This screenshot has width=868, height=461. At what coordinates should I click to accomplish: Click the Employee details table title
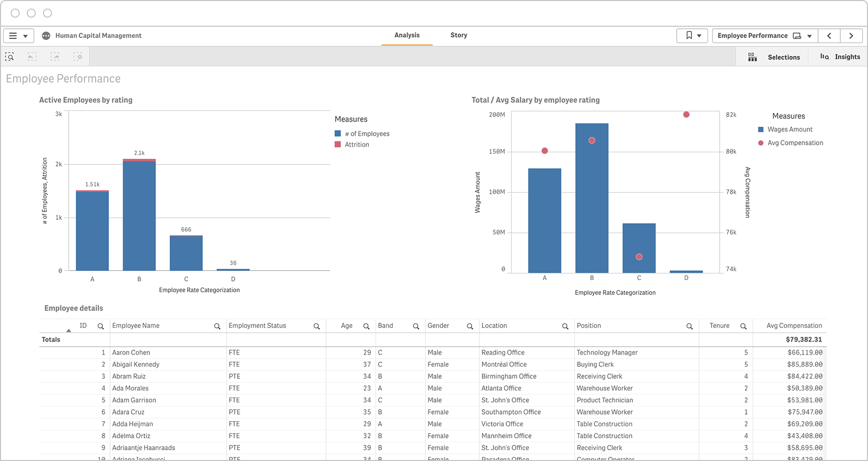click(74, 308)
